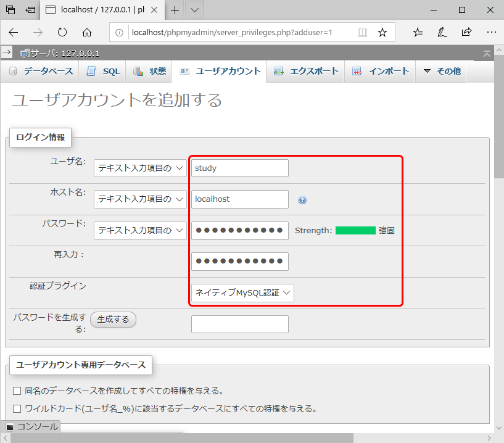This screenshot has height=443, width=504.
Task: Open the user name input type dropdown
Action: (x=140, y=168)
